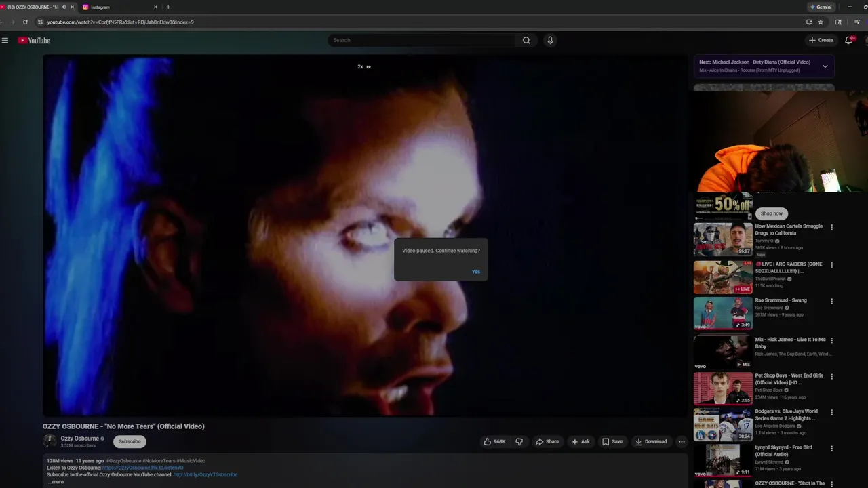Click the #OzzyOsbourne hashtag

[123, 461]
